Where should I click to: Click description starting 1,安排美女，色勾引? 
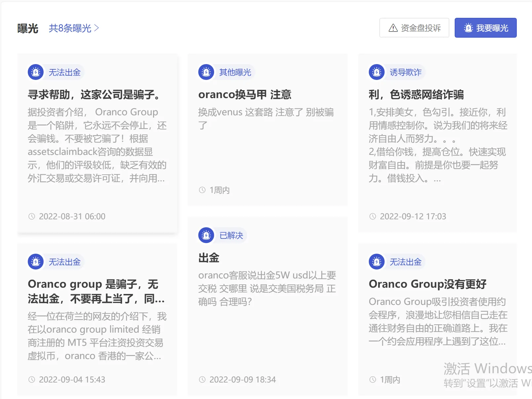pos(438,145)
